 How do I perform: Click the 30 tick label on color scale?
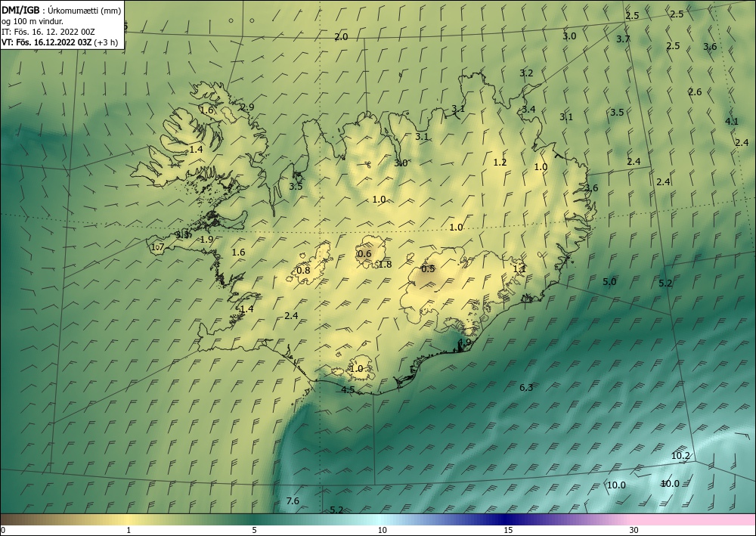point(634,531)
